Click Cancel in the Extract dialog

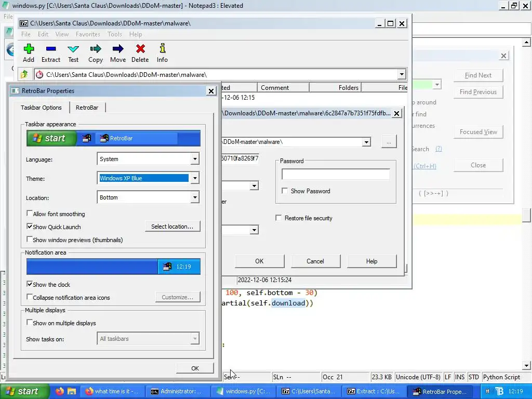tap(315, 261)
